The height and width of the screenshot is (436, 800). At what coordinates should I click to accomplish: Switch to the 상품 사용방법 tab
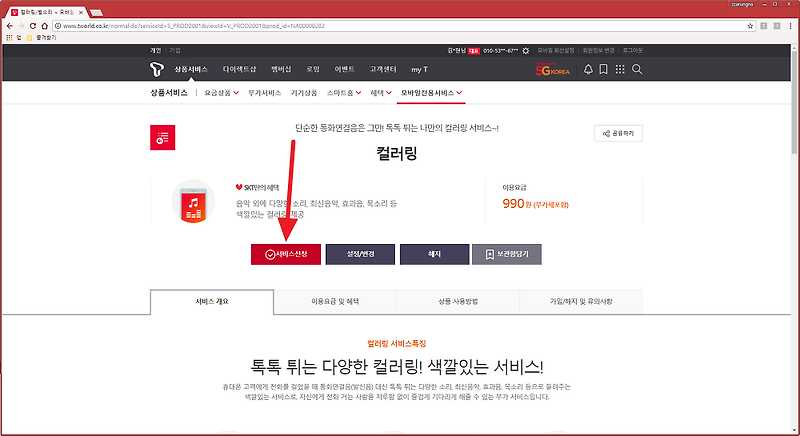tap(458, 302)
